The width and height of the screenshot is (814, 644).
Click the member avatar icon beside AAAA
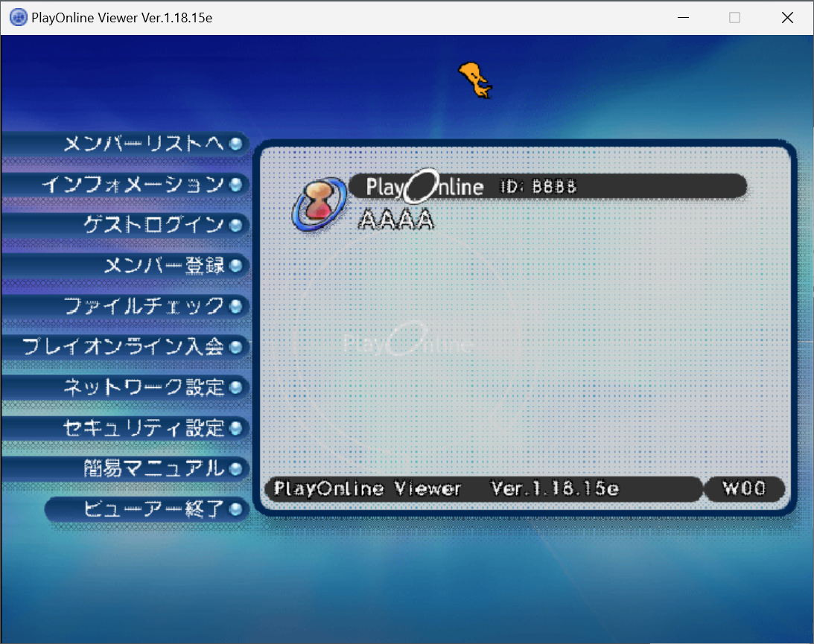[317, 203]
